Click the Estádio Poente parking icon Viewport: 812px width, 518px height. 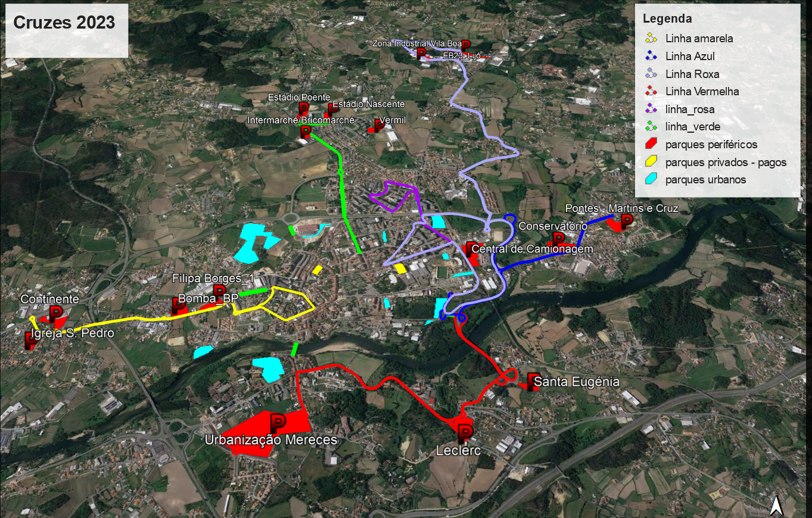(303, 109)
